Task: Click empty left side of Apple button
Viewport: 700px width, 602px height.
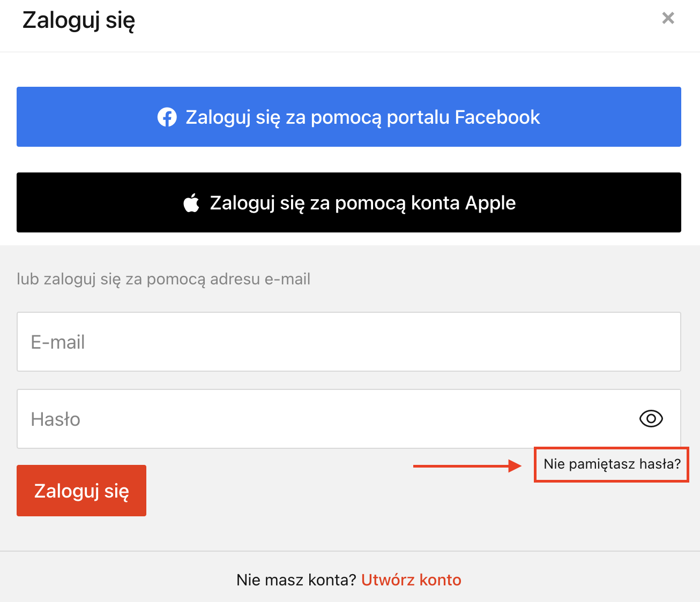Action: 99,203
